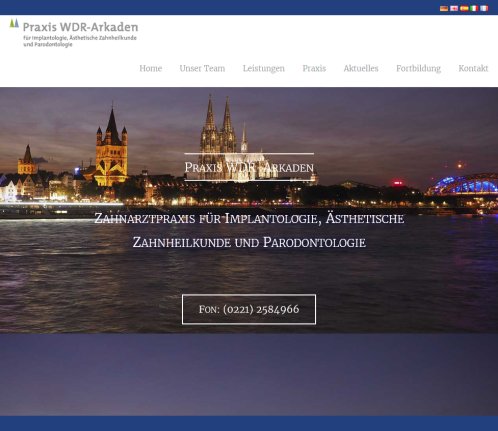The width and height of the screenshot is (498, 431).
Task: Choose the Spanish flag language icon
Action: [464, 8]
